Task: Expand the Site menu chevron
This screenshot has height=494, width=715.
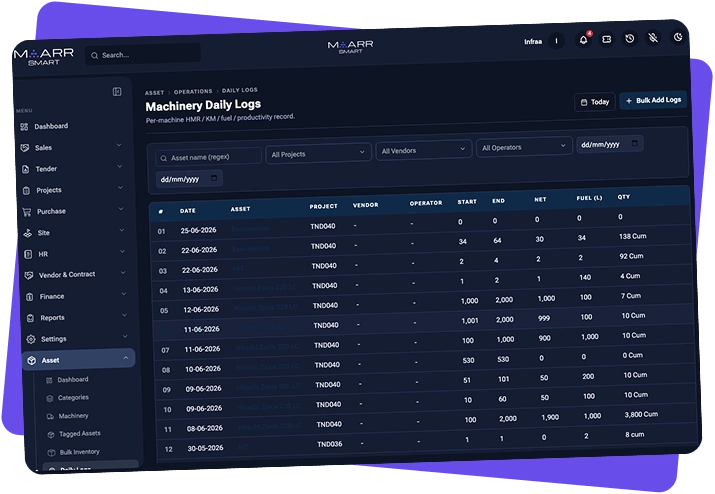Action: coord(122,230)
